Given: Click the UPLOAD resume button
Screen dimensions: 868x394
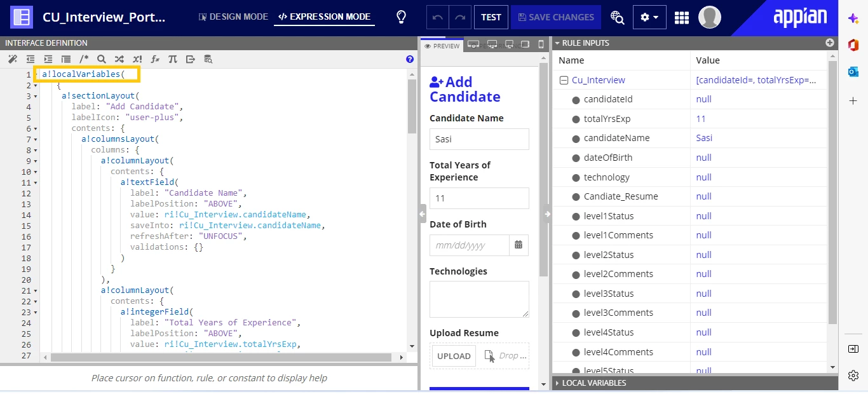Looking at the screenshot, I should point(454,356).
